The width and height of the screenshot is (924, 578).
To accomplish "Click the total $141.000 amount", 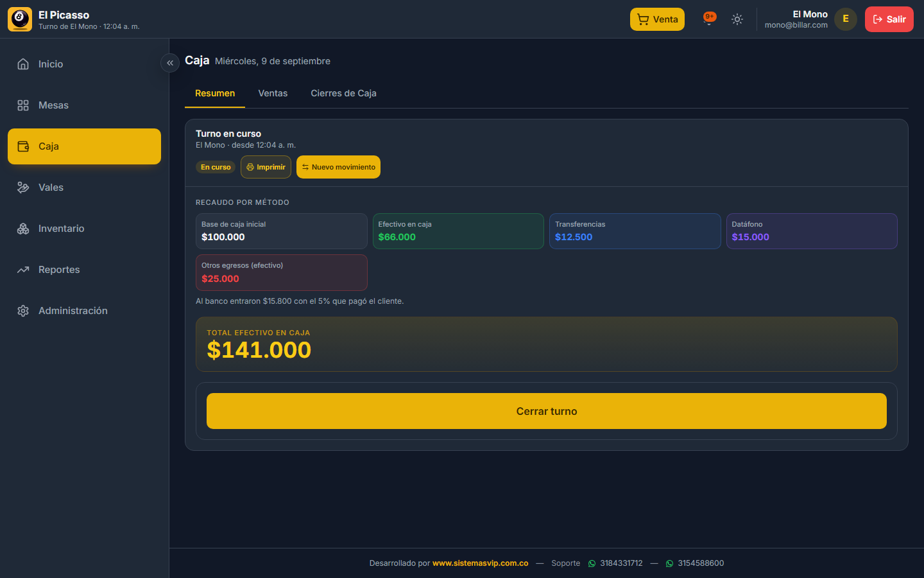I will pos(259,350).
